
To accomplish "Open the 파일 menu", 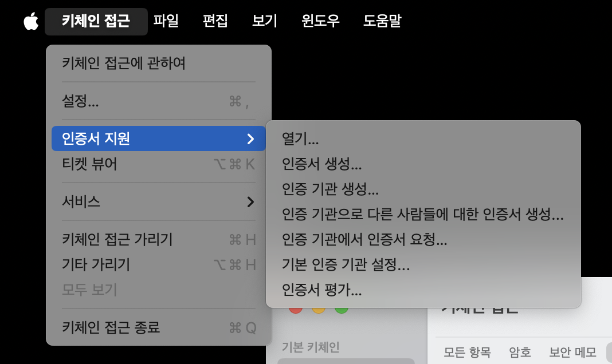I will (166, 21).
